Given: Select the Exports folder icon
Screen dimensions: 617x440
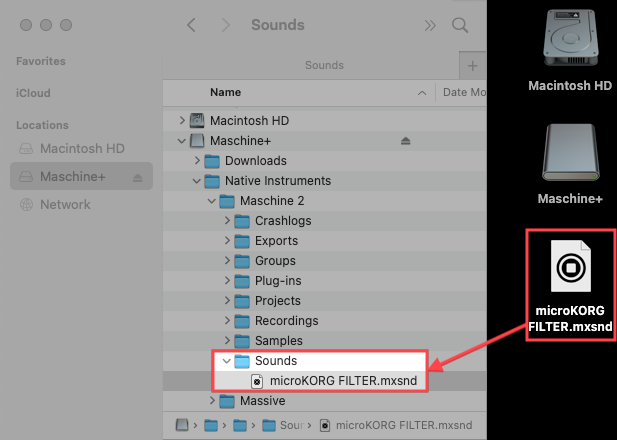Looking at the screenshot, I should pyautogui.click(x=242, y=241).
